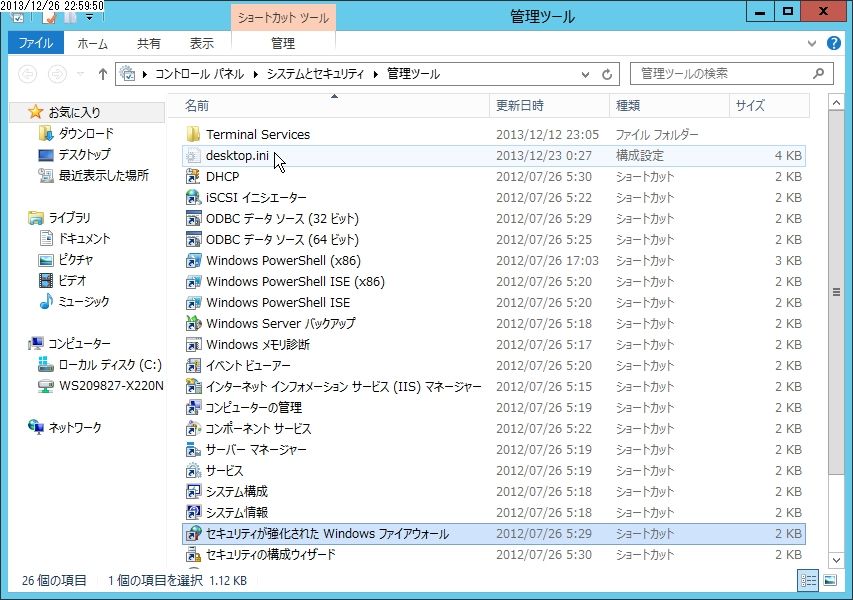Open the Terminal Services folder icon

pyautogui.click(x=193, y=134)
